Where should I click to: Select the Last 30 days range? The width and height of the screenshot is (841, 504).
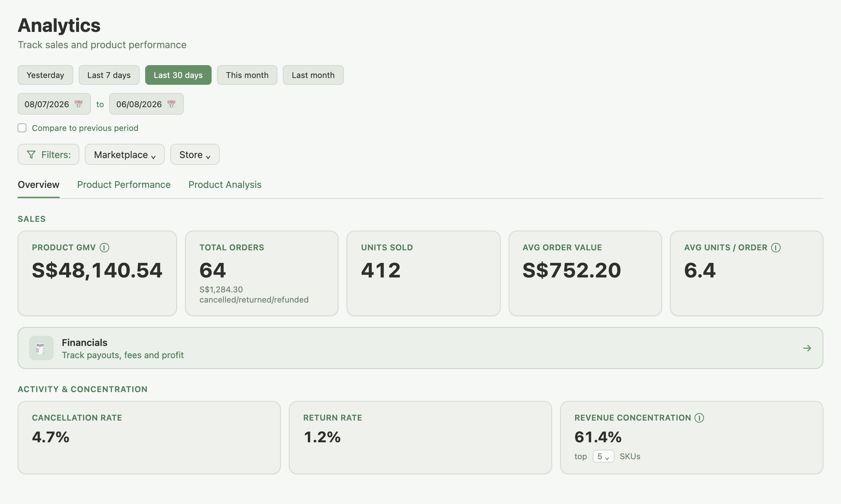[x=178, y=75]
